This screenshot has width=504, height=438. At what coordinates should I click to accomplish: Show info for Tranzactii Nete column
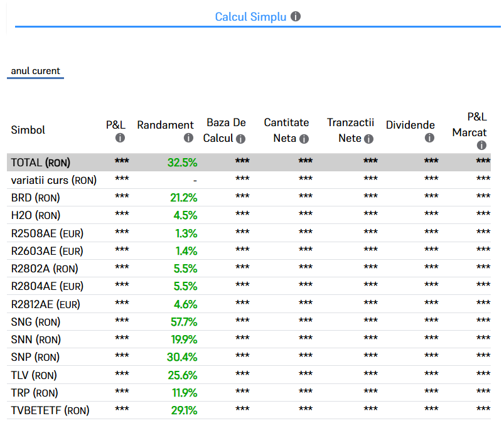pyautogui.click(x=368, y=139)
